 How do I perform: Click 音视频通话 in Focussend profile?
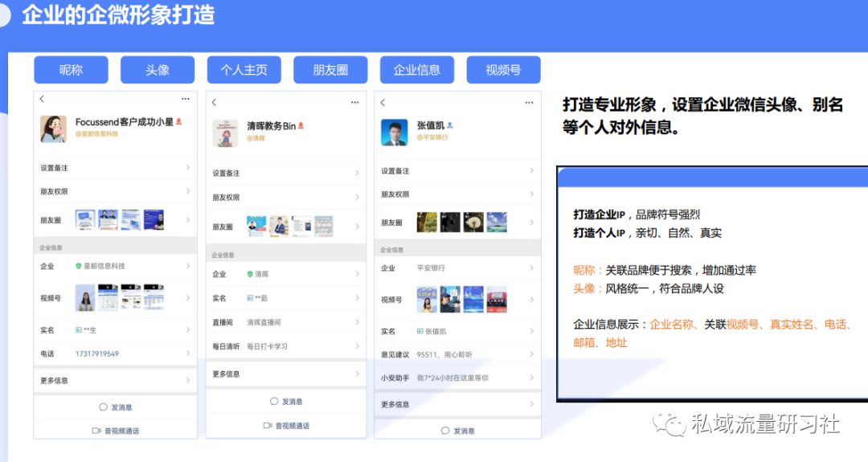point(115,431)
